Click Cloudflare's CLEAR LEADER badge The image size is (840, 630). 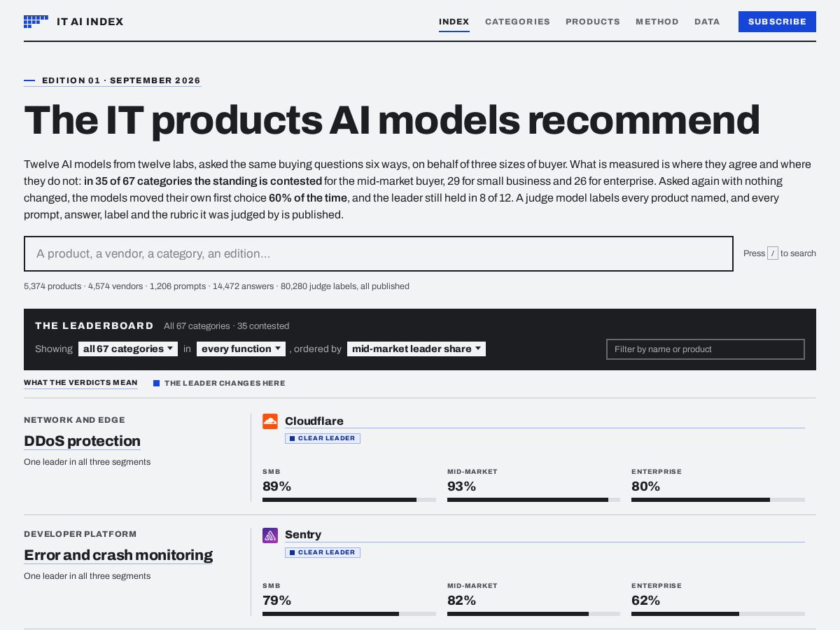(x=323, y=438)
